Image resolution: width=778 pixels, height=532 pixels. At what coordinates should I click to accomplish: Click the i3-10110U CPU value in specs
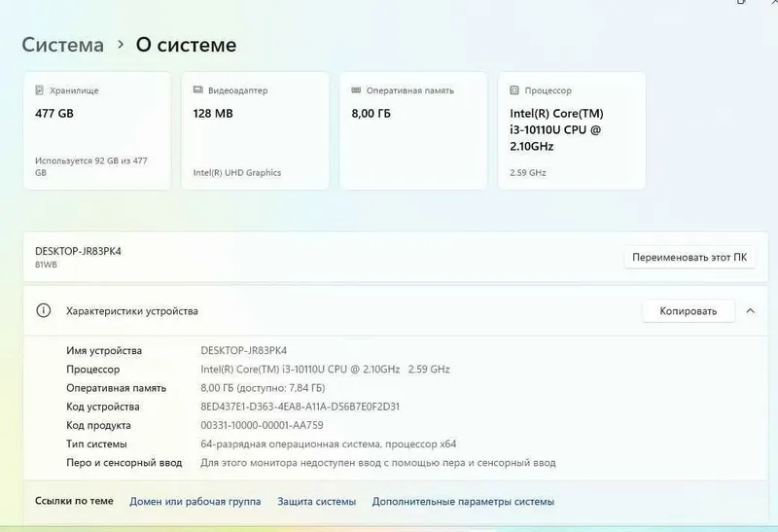325,370
